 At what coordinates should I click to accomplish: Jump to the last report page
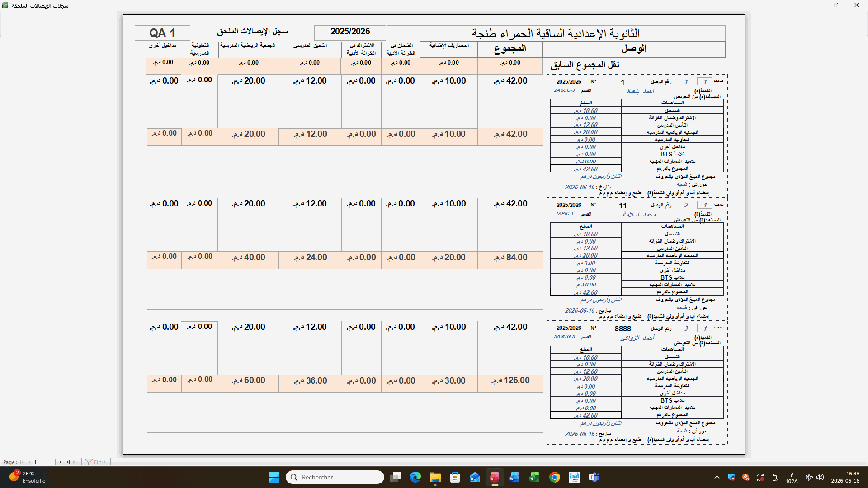(x=68, y=462)
